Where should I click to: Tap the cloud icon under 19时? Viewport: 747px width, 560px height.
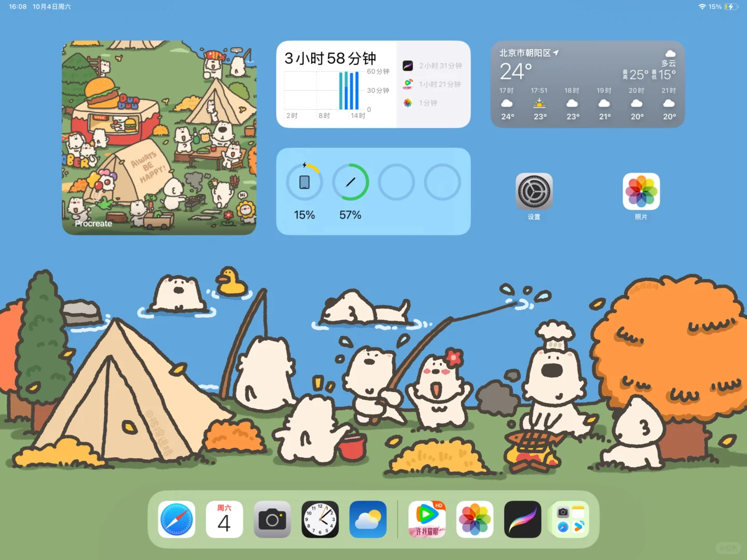pyautogui.click(x=604, y=103)
